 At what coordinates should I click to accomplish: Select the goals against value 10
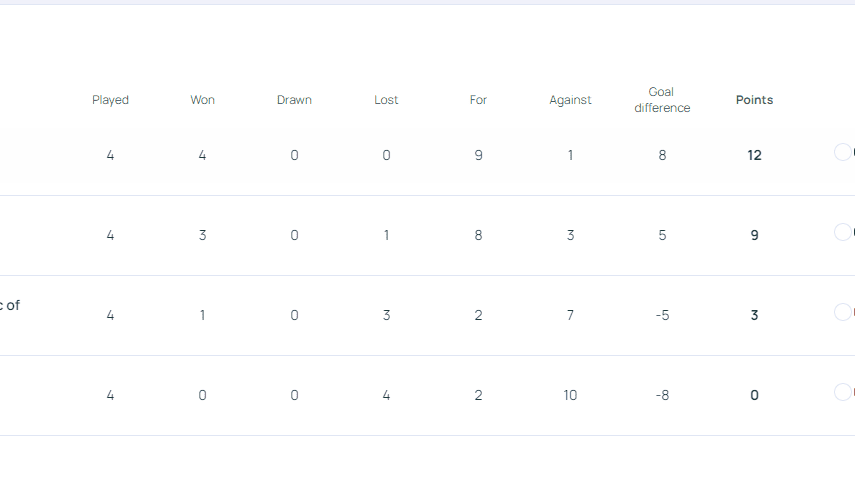[x=570, y=395]
